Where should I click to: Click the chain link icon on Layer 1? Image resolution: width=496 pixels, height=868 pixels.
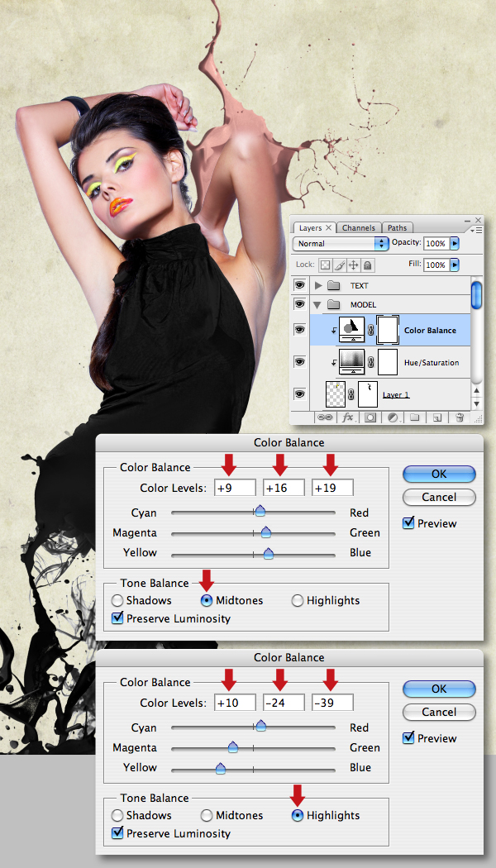tap(352, 394)
